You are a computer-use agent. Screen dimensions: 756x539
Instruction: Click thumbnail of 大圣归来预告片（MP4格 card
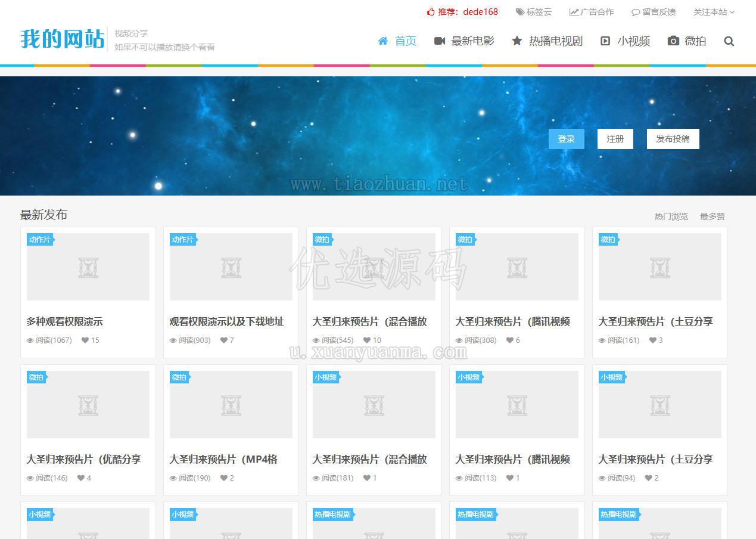click(231, 404)
